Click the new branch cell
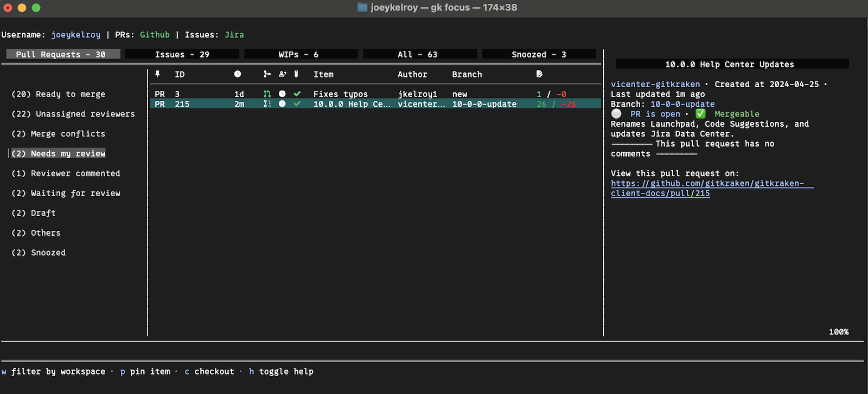Viewport: 868px width, 394px height. [459, 94]
